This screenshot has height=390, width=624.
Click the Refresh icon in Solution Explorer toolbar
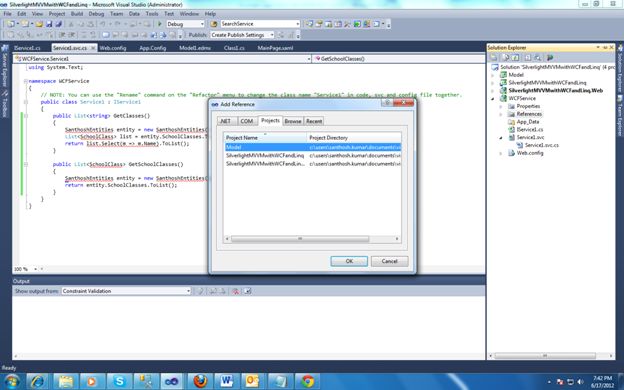[x=516, y=58]
